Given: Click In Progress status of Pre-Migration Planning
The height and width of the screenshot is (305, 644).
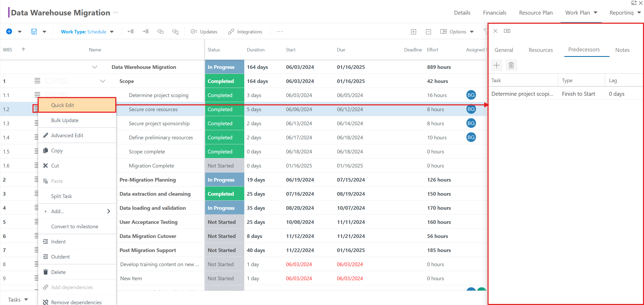Looking at the screenshot, I should click(224, 180).
